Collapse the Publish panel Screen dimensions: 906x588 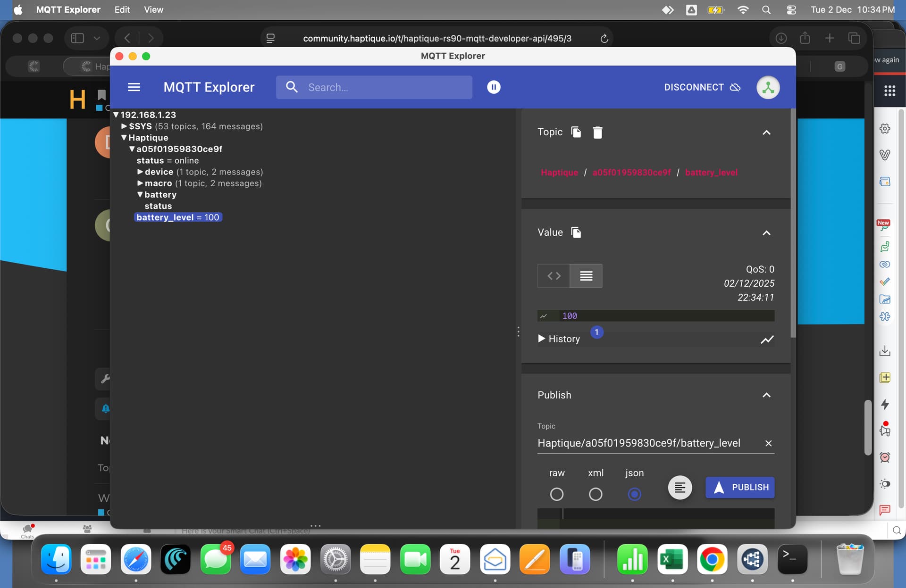coord(766,395)
